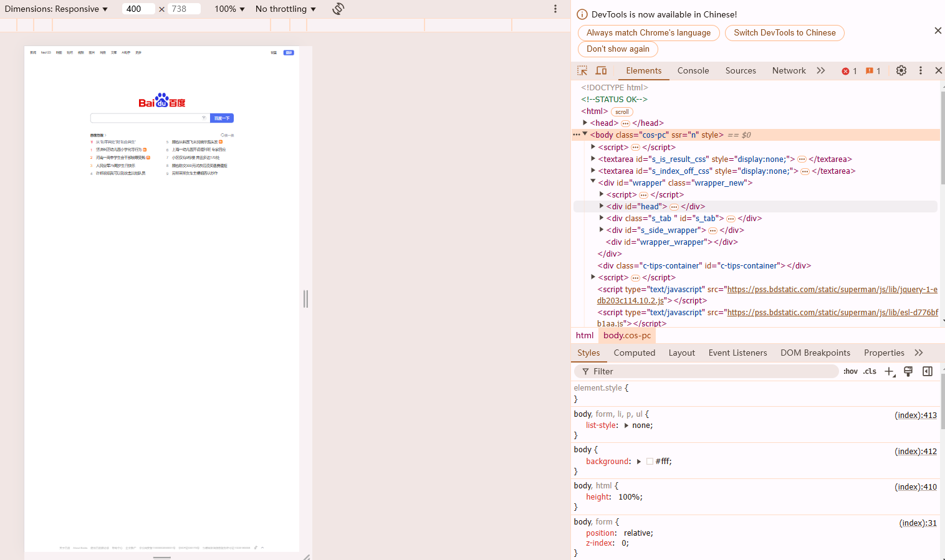Show more Styles sidebar tabs
945x560 pixels.
tap(919, 353)
